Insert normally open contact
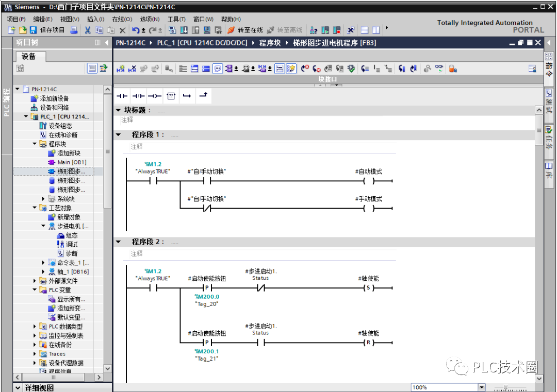 [x=122, y=96]
